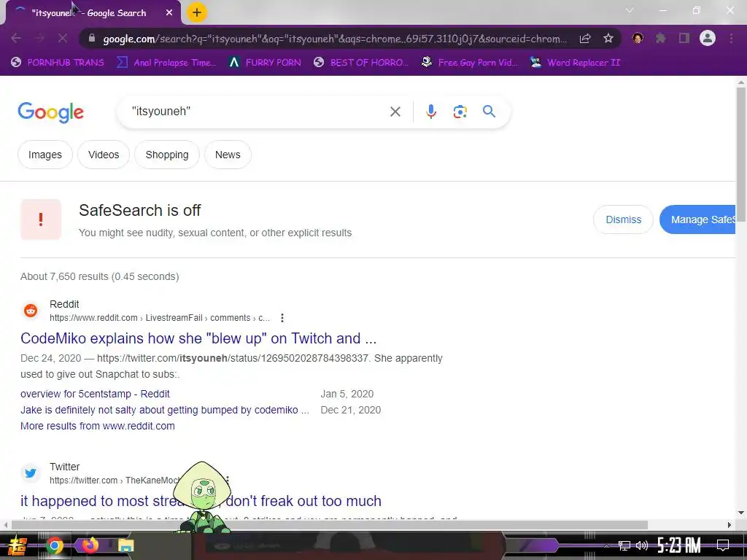The image size is (747, 560).
Task: Click the Chrome taskbar icon
Action: coord(54,545)
